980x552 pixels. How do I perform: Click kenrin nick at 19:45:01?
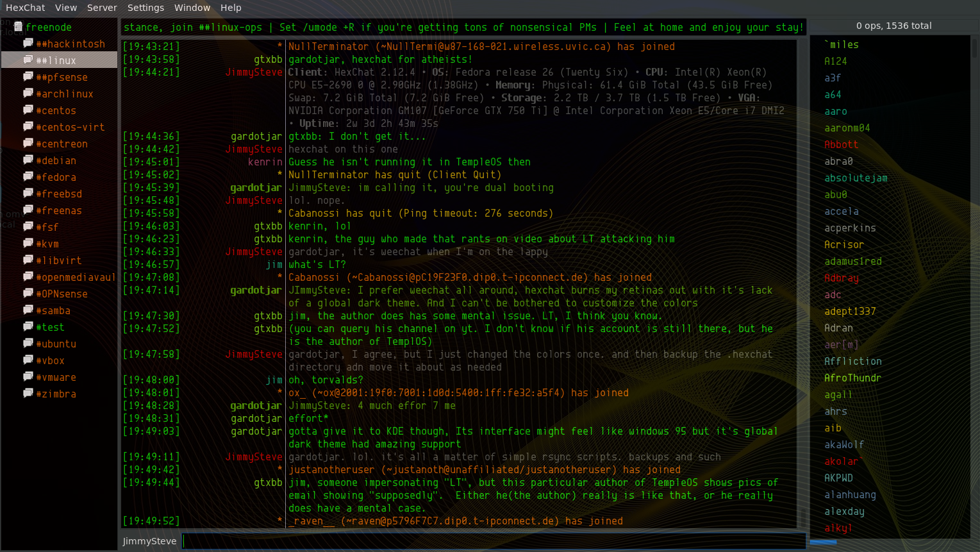(265, 162)
